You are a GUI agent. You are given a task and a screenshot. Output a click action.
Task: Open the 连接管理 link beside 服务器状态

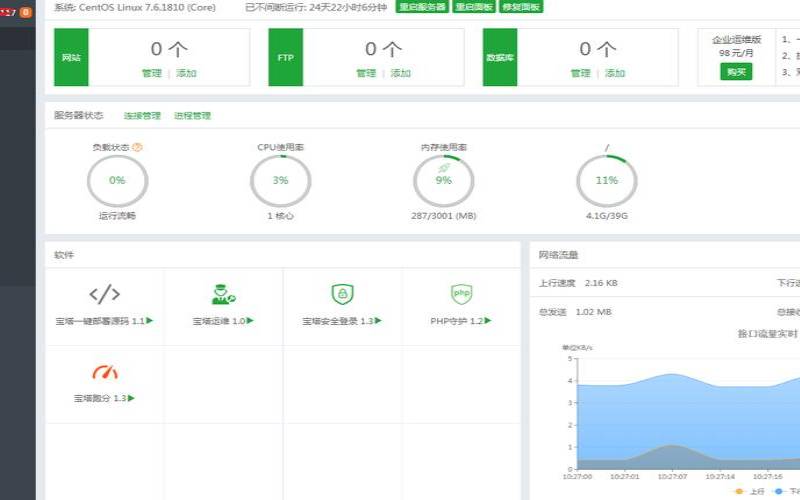pyautogui.click(x=142, y=116)
